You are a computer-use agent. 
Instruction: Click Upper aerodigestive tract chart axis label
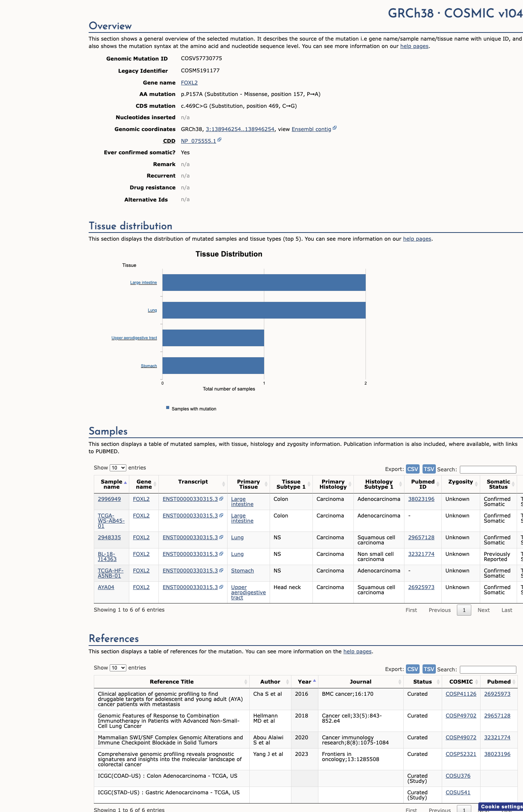(134, 338)
